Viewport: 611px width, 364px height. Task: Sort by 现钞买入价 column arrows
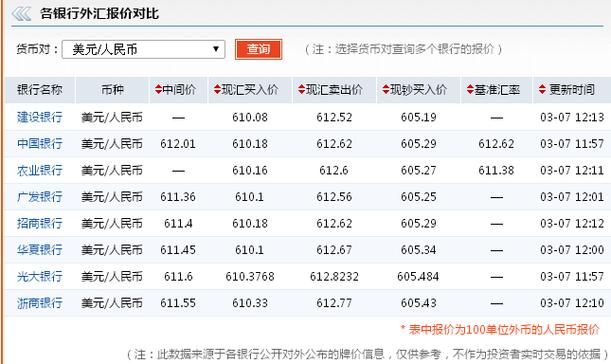pyautogui.click(x=386, y=90)
